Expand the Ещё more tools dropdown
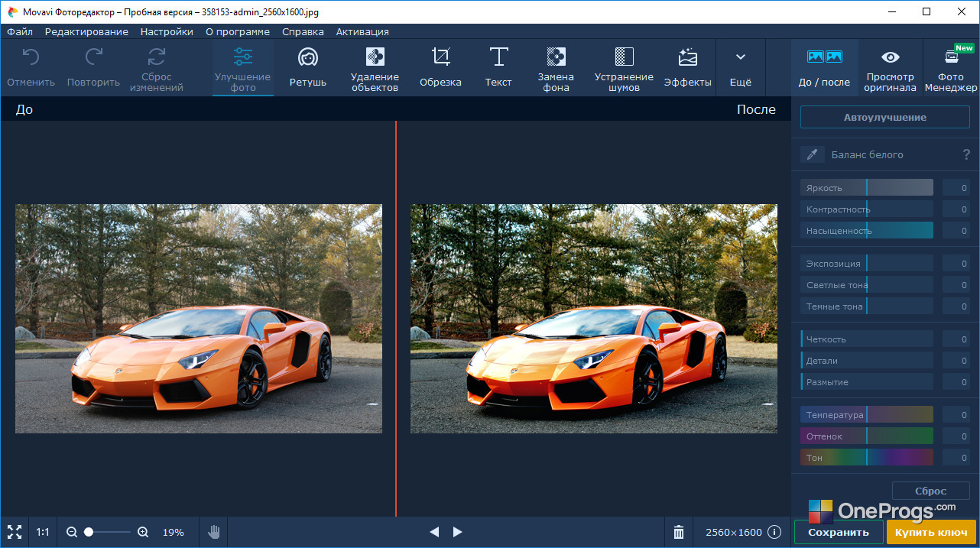Screen dimensions: 980x548 click(x=740, y=69)
